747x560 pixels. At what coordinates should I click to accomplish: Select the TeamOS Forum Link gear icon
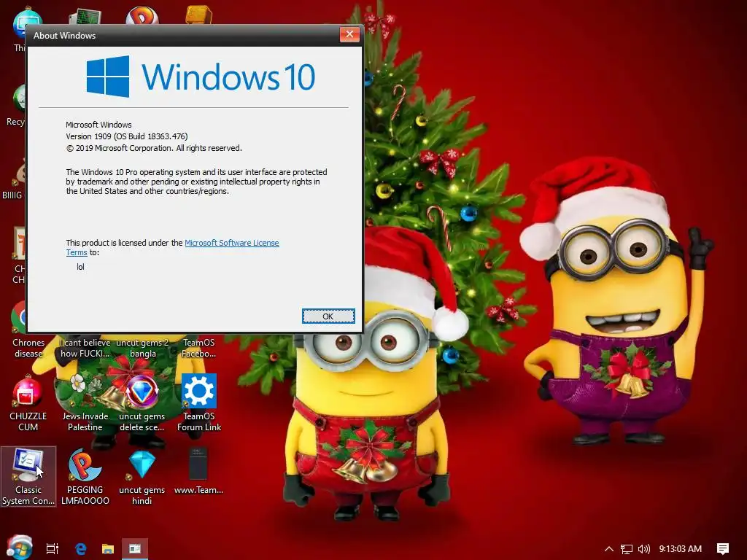point(198,403)
